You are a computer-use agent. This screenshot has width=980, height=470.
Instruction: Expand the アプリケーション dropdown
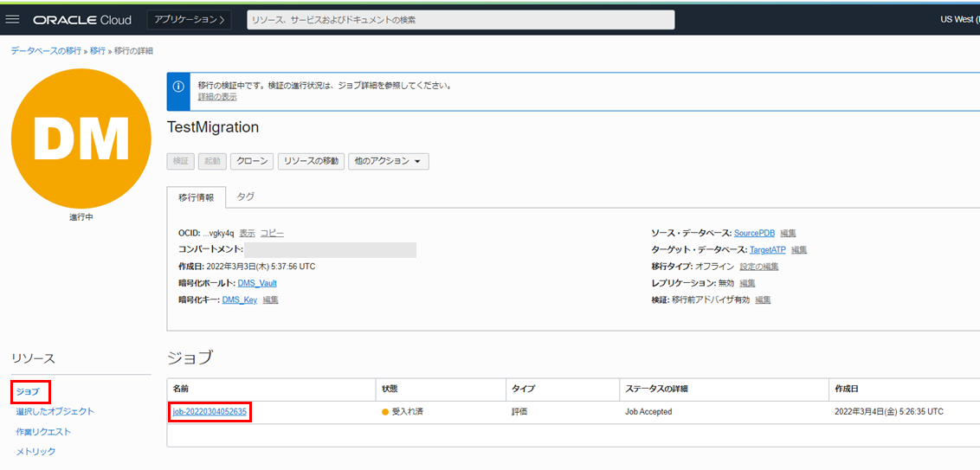click(190, 19)
